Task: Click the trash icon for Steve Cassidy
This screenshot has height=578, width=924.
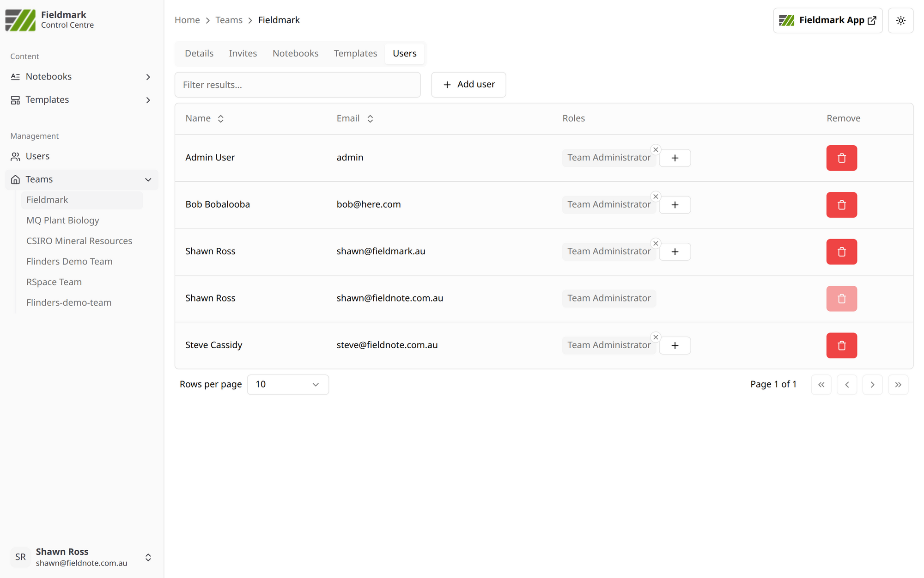Action: click(x=841, y=345)
